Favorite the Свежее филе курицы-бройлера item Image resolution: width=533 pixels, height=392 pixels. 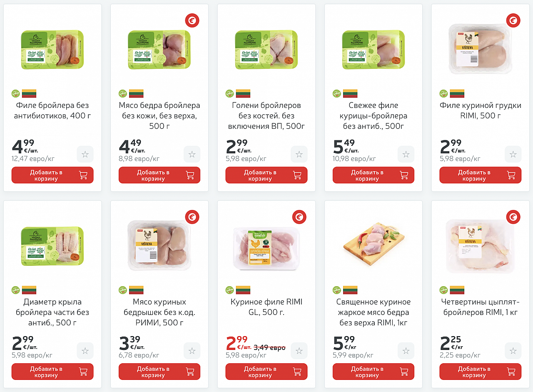pyautogui.click(x=406, y=155)
